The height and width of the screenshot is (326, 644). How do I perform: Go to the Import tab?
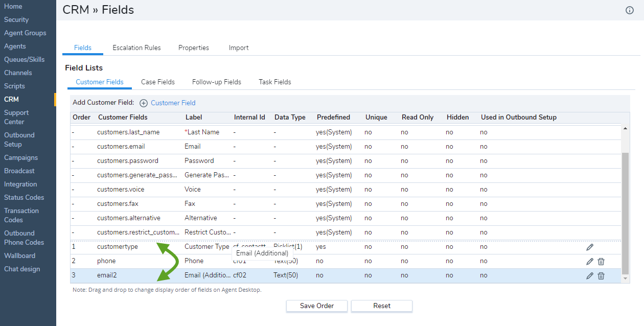tap(239, 48)
